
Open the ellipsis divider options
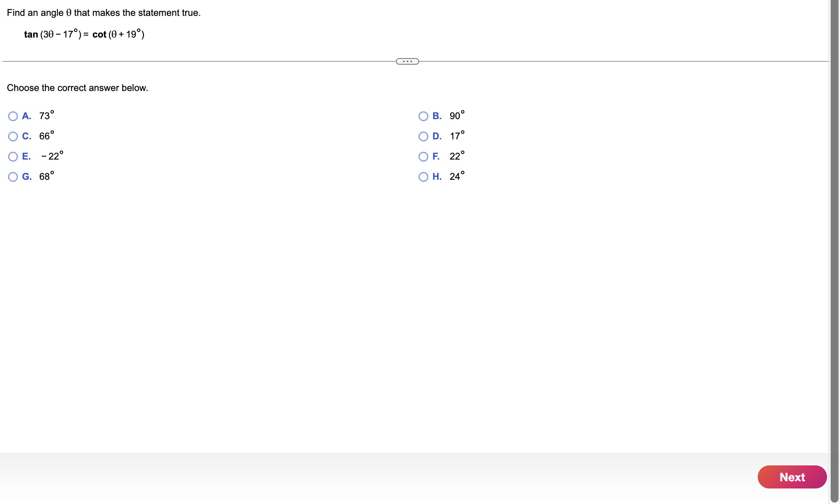[x=407, y=61]
